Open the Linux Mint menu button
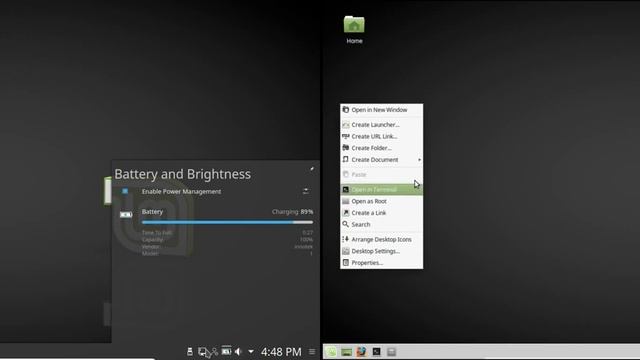640x360 pixels. click(331, 352)
